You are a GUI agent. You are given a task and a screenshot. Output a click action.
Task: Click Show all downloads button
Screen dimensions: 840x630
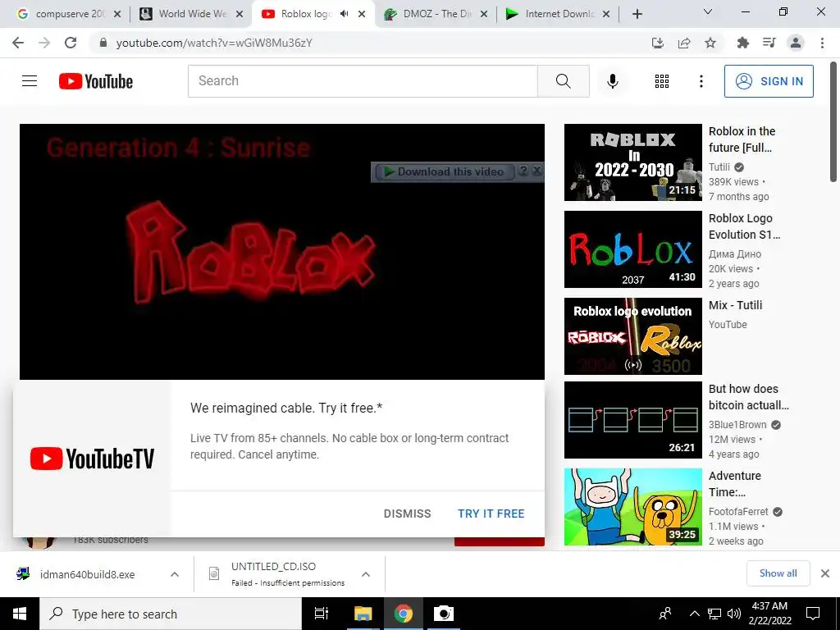click(778, 573)
